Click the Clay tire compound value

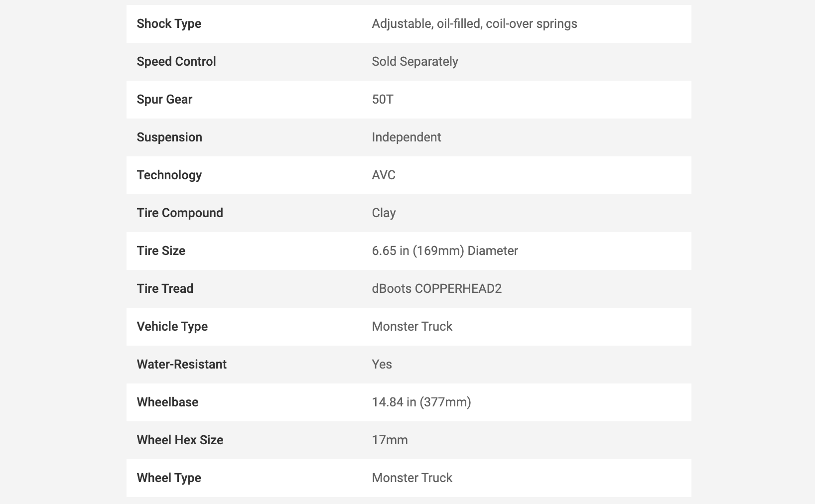384,213
